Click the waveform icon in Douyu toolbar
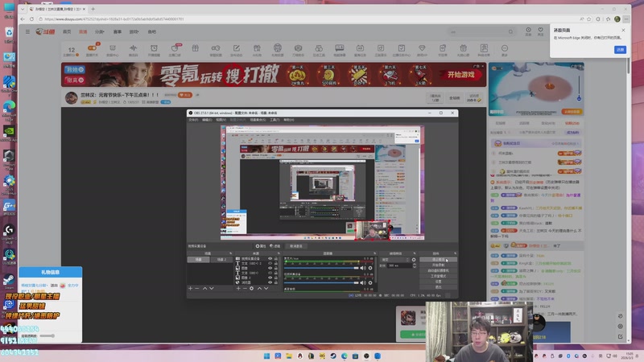Screen dimensions: 644x362 coord(133,48)
